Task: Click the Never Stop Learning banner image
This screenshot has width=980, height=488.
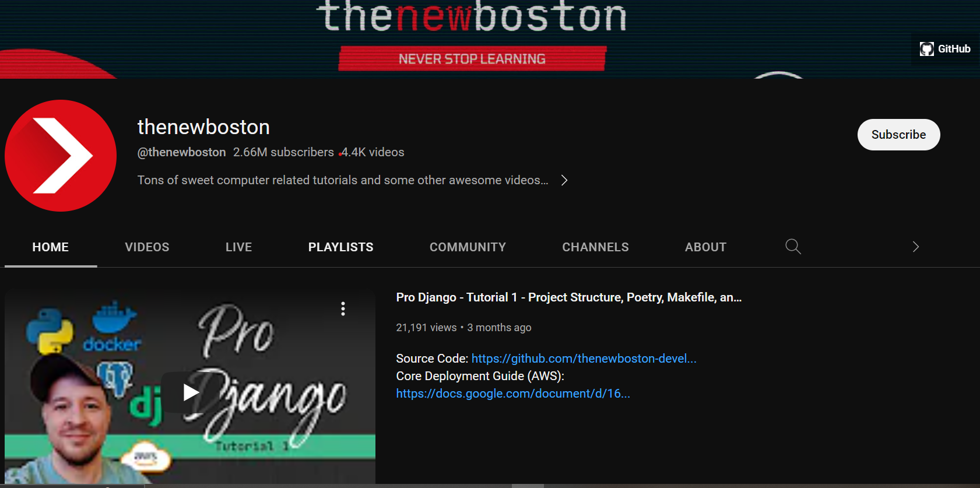Action: click(472, 58)
